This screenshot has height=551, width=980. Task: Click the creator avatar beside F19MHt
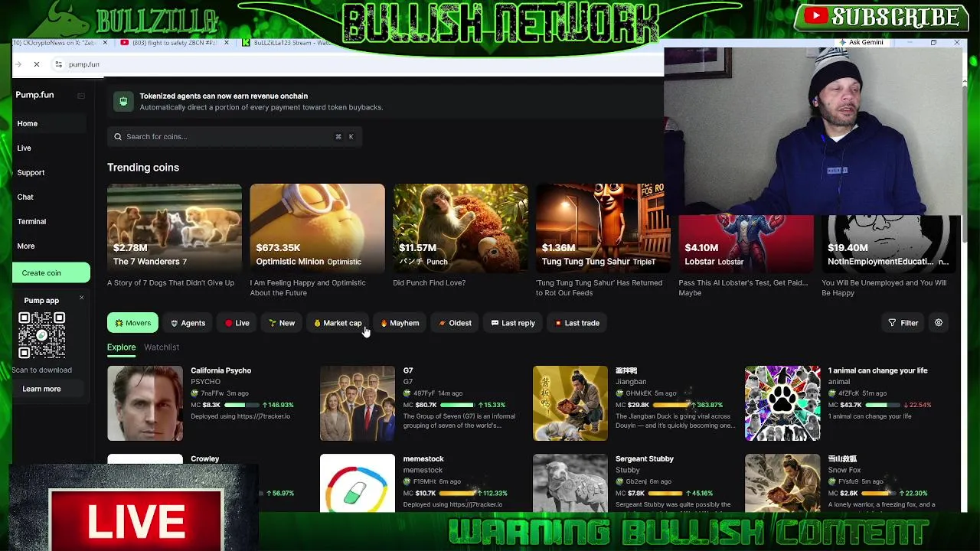(407, 481)
